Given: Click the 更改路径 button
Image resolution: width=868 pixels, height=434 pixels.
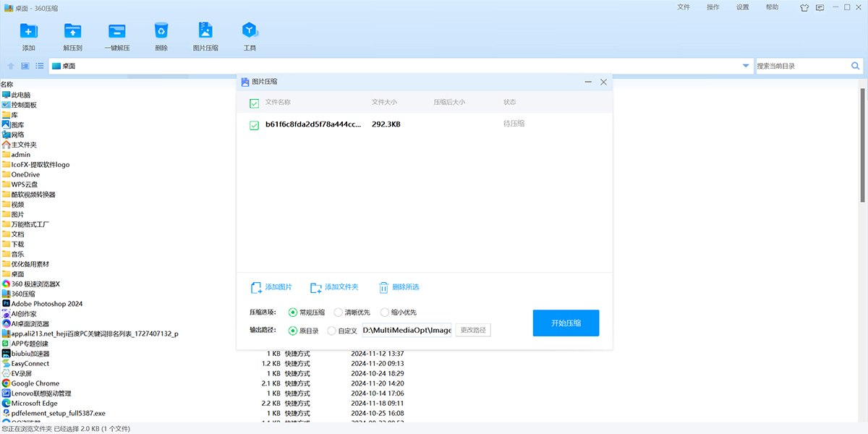Looking at the screenshot, I should tap(473, 331).
